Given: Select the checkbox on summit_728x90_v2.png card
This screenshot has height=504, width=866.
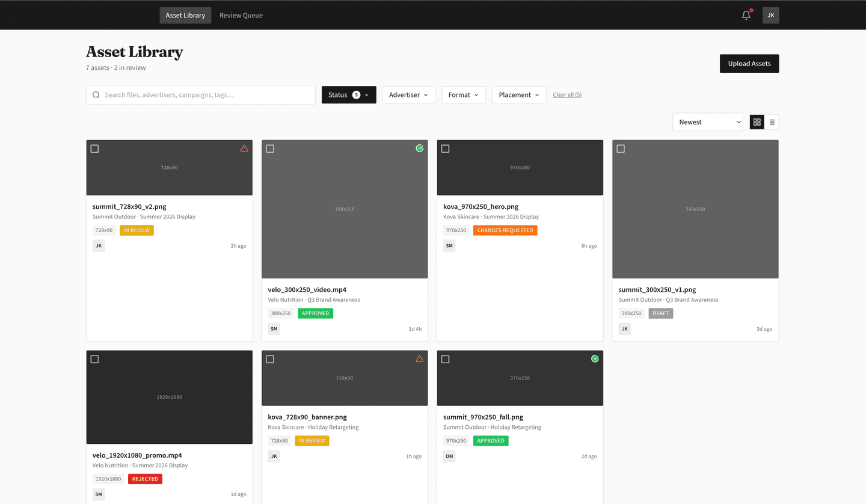Looking at the screenshot, I should point(94,148).
